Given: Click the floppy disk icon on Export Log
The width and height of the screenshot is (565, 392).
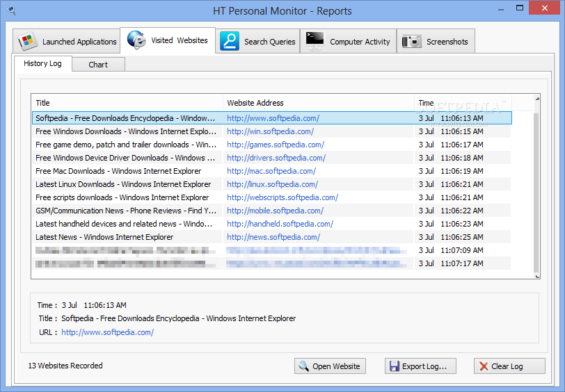Looking at the screenshot, I should 395,366.
